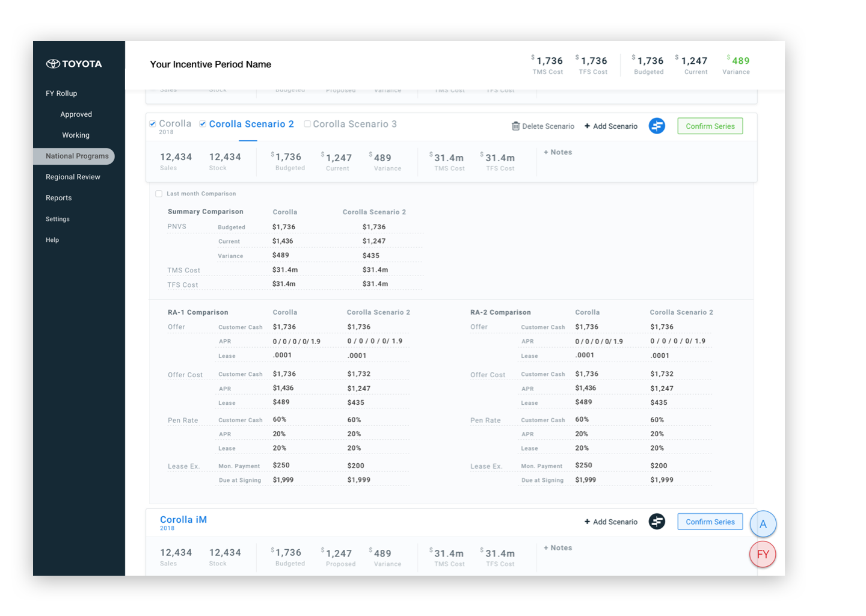The image size is (866, 616).
Task: Open Settings from the sidebar
Action: (58, 219)
